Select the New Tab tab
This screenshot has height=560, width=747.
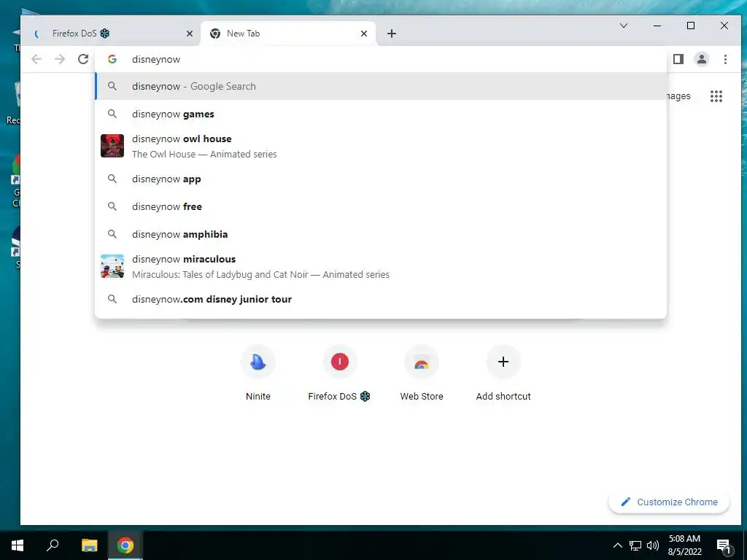click(288, 34)
